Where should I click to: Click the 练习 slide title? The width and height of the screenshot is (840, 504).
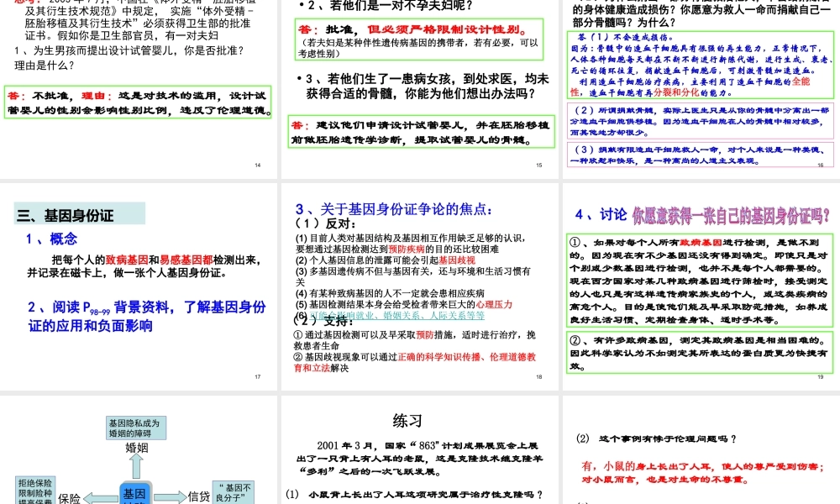tap(407, 421)
